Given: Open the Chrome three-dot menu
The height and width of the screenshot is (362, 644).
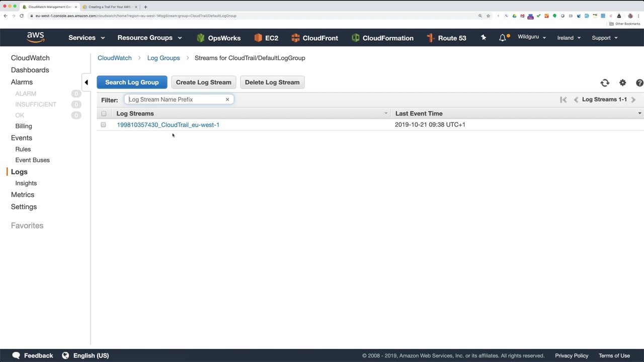Looking at the screenshot, I should click(638, 16).
